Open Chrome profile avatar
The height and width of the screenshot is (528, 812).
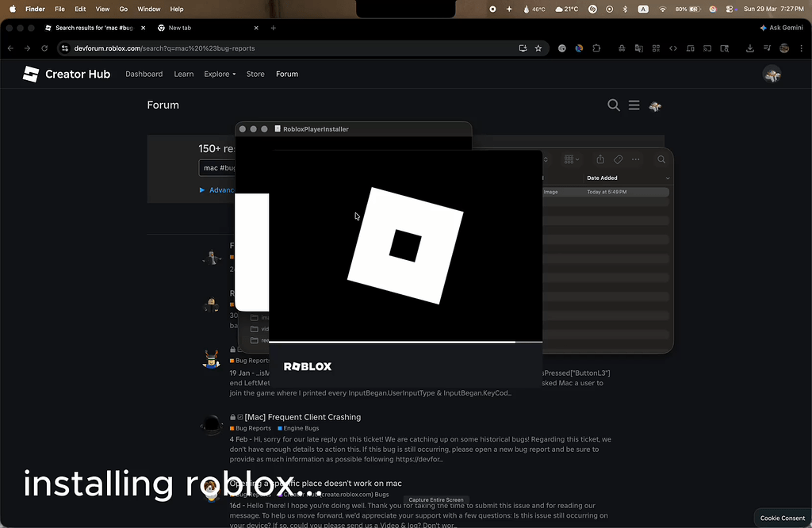[x=784, y=48]
